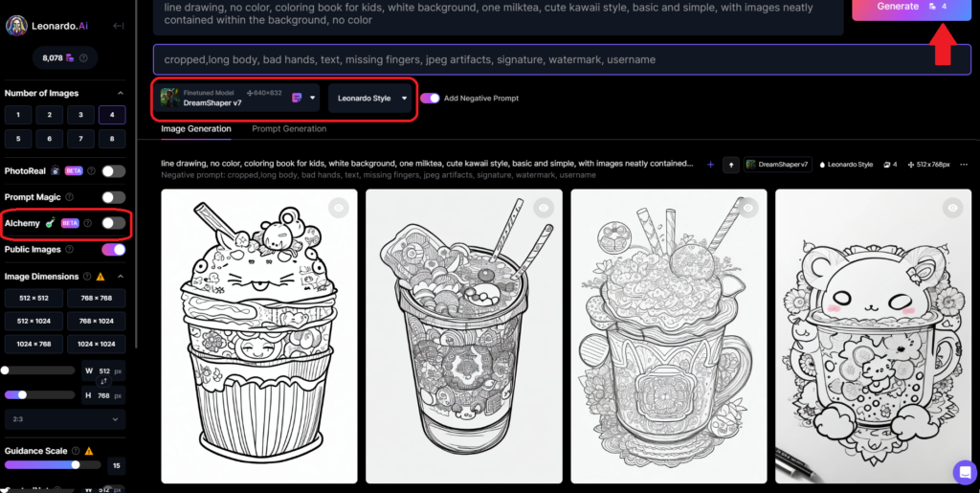Disable the Add Negative Prompt toggle
Image resolution: width=980 pixels, height=493 pixels.
pos(430,98)
